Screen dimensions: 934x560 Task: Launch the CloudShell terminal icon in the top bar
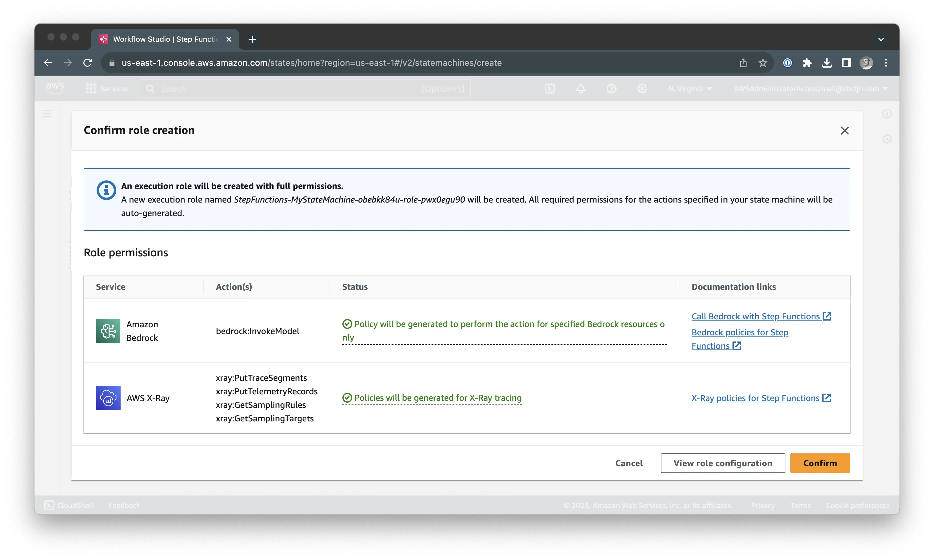pyautogui.click(x=550, y=88)
